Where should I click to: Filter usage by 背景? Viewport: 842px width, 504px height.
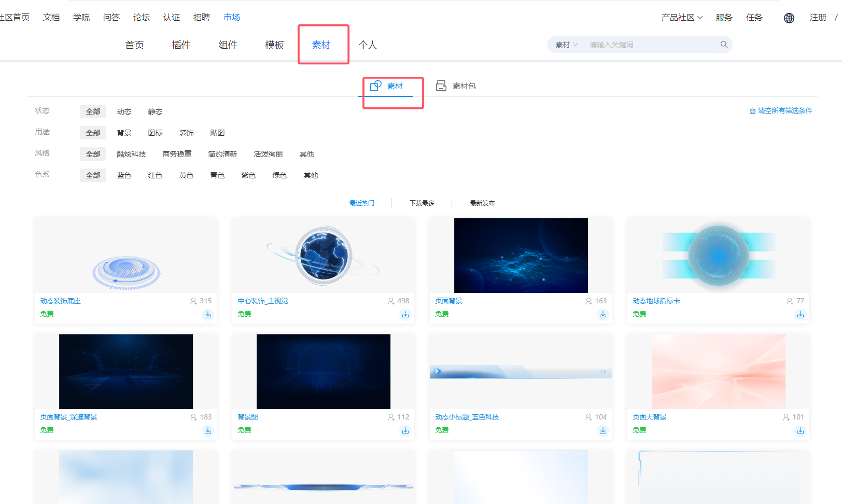(x=124, y=133)
